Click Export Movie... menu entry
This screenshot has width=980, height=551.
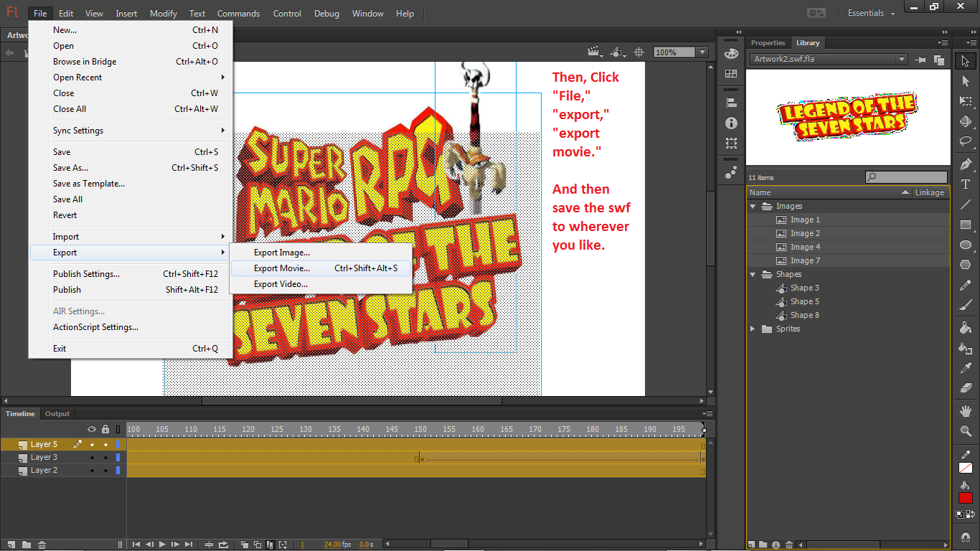tap(320, 268)
